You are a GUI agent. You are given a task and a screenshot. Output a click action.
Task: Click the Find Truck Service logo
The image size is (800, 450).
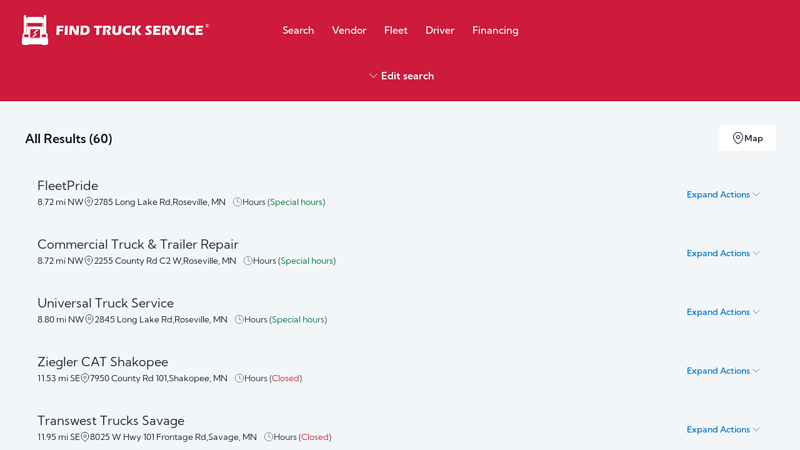pos(115,30)
